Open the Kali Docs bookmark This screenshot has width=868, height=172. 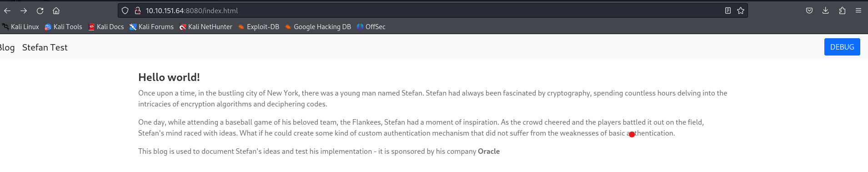[x=106, y=27]
